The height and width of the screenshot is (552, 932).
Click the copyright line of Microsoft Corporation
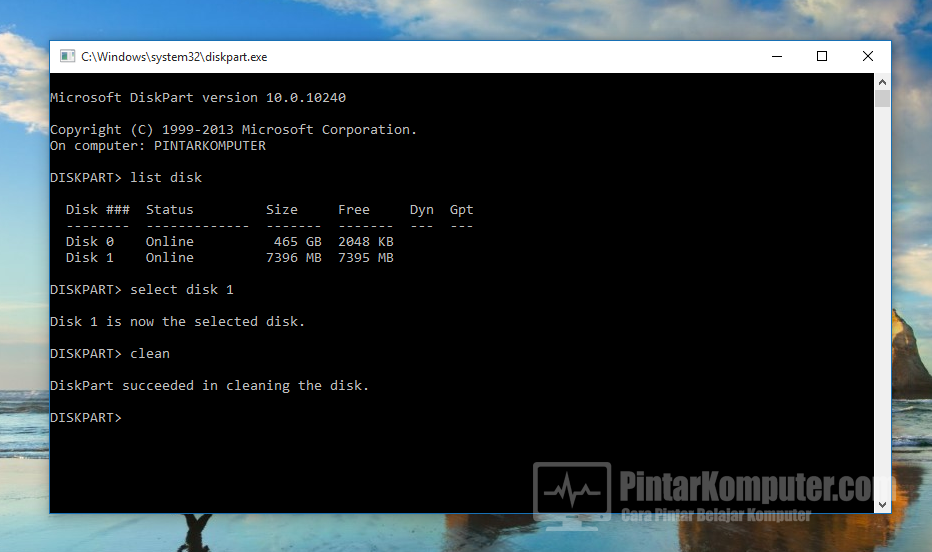coord(234,130)
